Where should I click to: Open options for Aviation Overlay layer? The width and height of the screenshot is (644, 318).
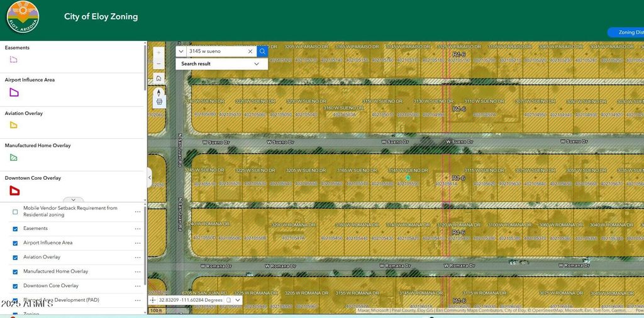click(137, 257)
